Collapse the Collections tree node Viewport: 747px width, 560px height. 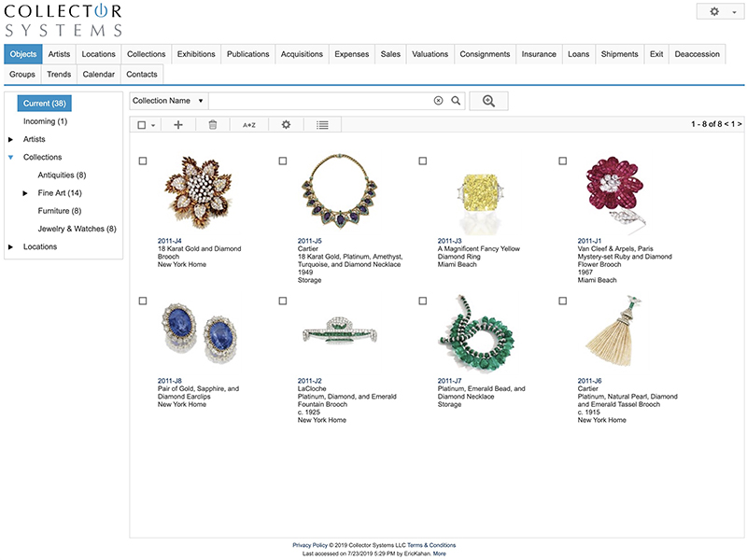pos(10,157)
